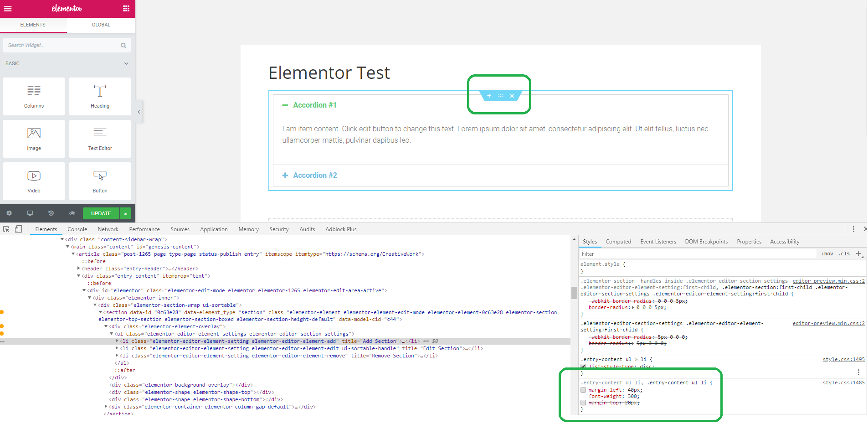The image size is (868, 424).
Task: Expand the Remove Section li node
Action: coord(117,356)
